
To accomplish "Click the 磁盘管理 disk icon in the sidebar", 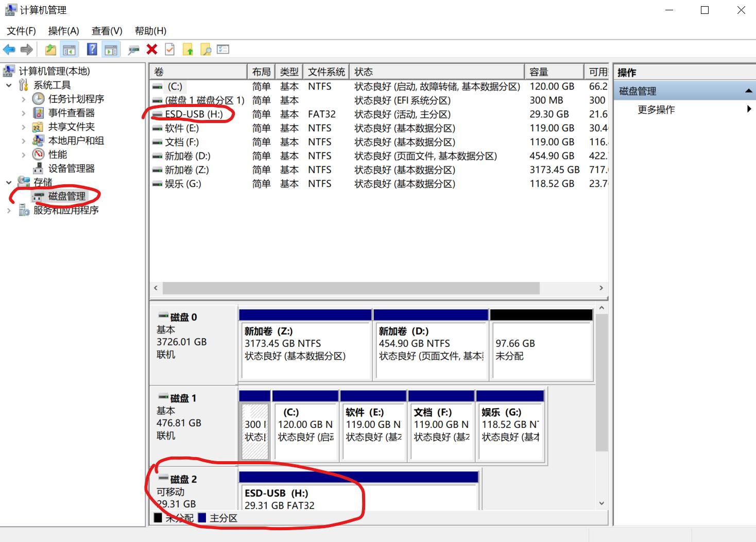I will click(x=38, y=197).
